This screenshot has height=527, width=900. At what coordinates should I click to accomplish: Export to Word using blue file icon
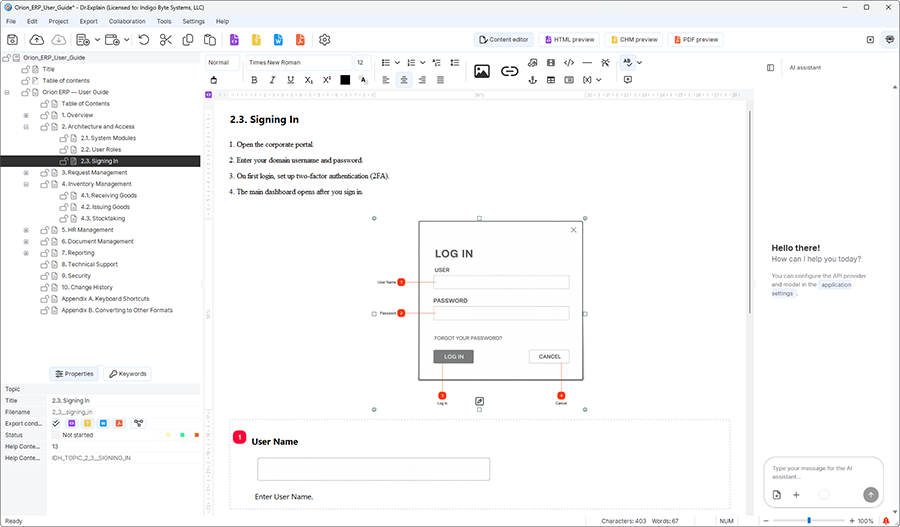278,40
